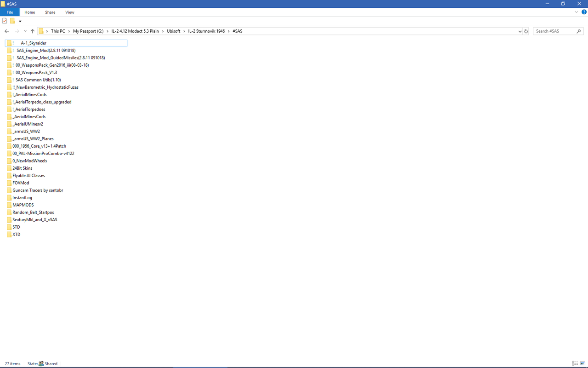Click the Forward navigation arrow

pyautogui.click(x=17, y=31)
